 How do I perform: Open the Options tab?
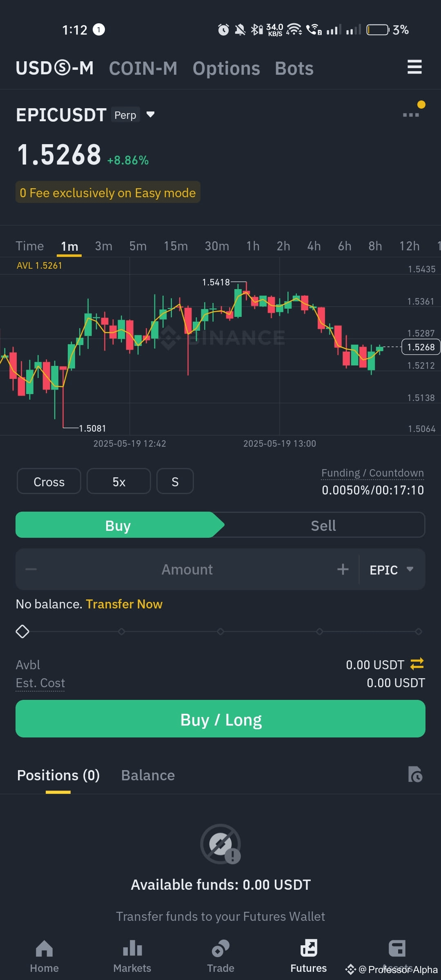click(x=226, y=68)
